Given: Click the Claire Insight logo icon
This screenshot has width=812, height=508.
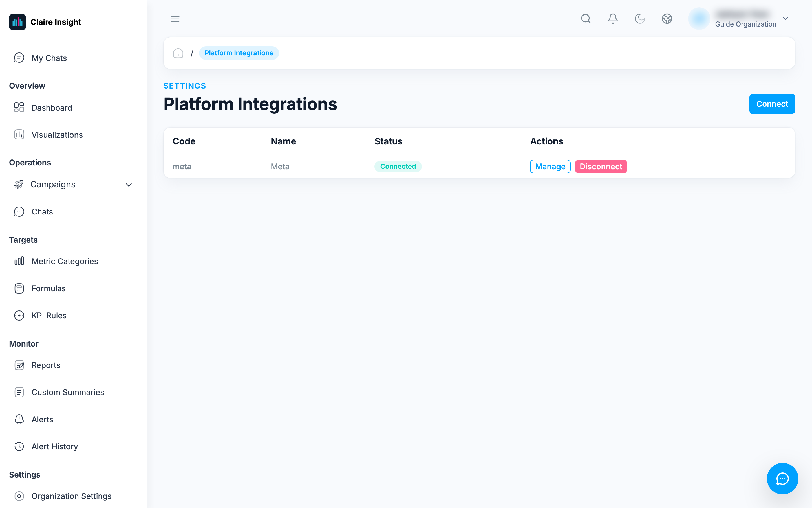Looking at the screenshot, I should coord(17,22).
